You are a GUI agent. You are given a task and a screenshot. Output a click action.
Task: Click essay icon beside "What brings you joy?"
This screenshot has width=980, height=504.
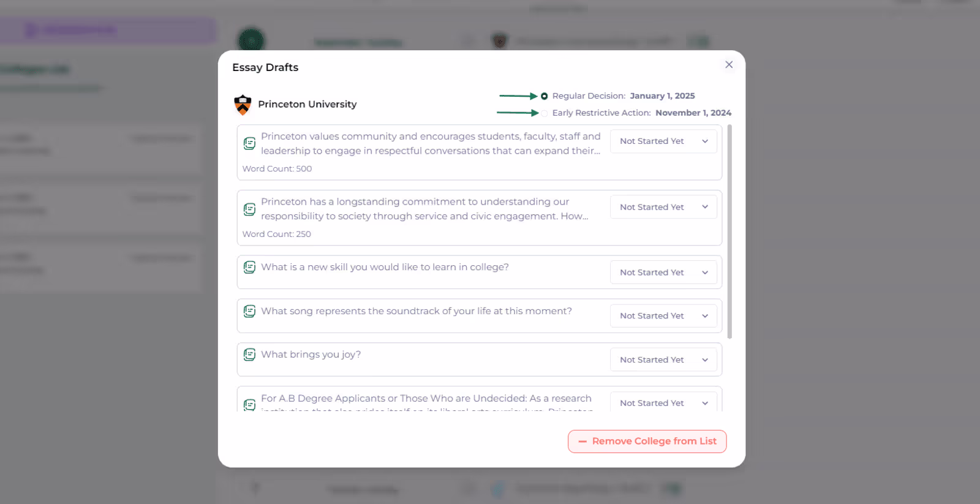point(249,355)
